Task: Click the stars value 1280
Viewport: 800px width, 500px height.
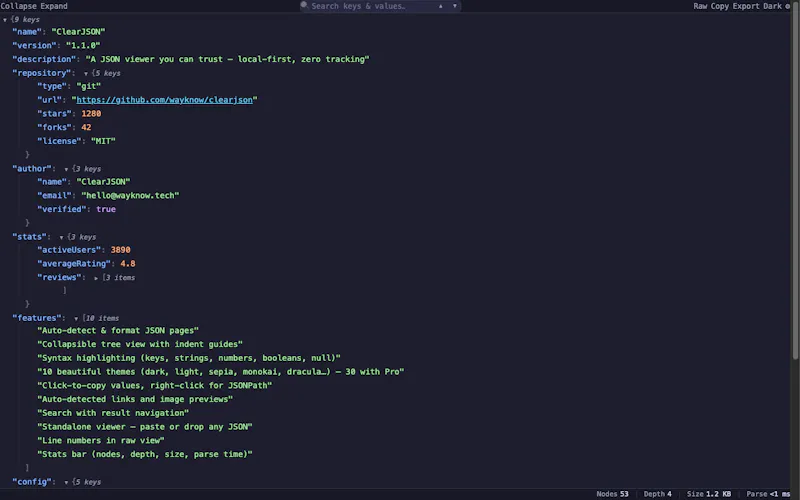Action: point(91,114)
